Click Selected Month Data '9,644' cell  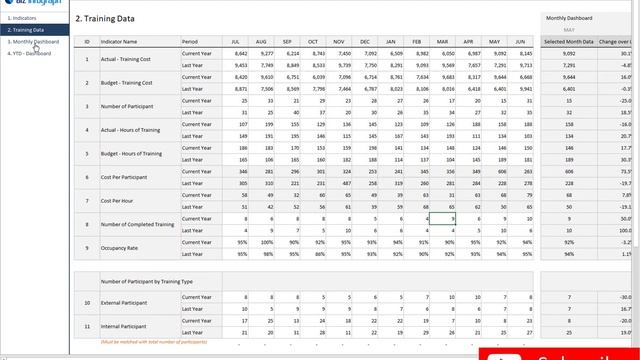[x=569, y=77]
